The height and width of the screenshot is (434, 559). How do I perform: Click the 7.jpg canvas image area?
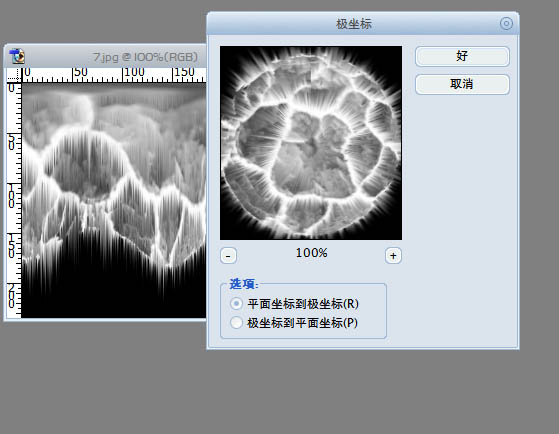tap(113, 200)
